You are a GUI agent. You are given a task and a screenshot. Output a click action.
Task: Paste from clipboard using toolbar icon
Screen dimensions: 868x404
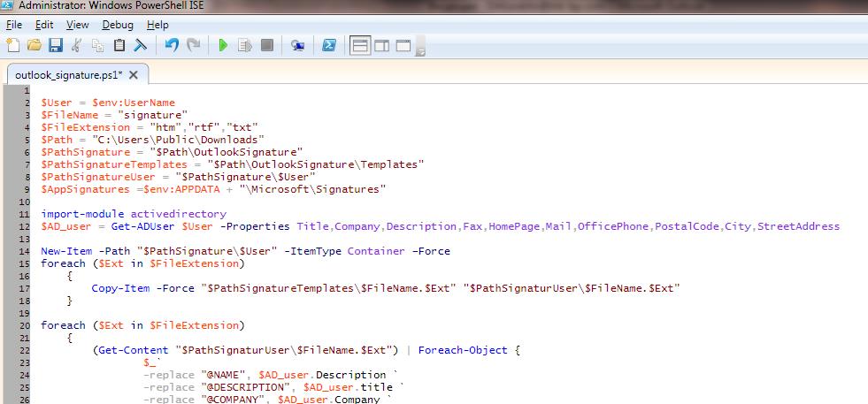pyautogui.click(x=119, y=45)
